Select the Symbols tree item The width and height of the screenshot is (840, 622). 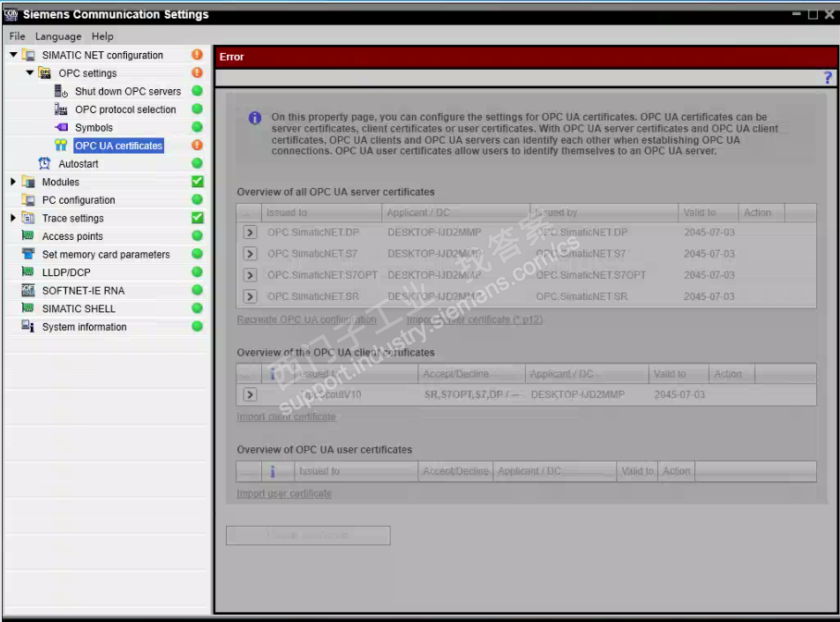click(94, 128)
